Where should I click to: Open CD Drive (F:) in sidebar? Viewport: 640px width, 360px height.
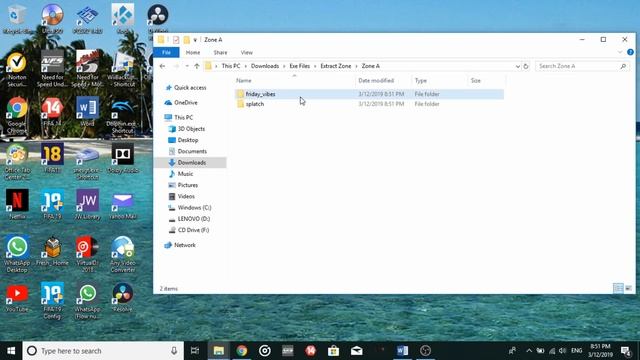coord(189,230)
